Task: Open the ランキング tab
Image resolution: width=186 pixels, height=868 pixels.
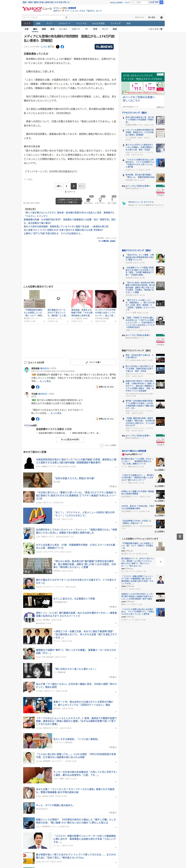Action: tap(115, 24)
